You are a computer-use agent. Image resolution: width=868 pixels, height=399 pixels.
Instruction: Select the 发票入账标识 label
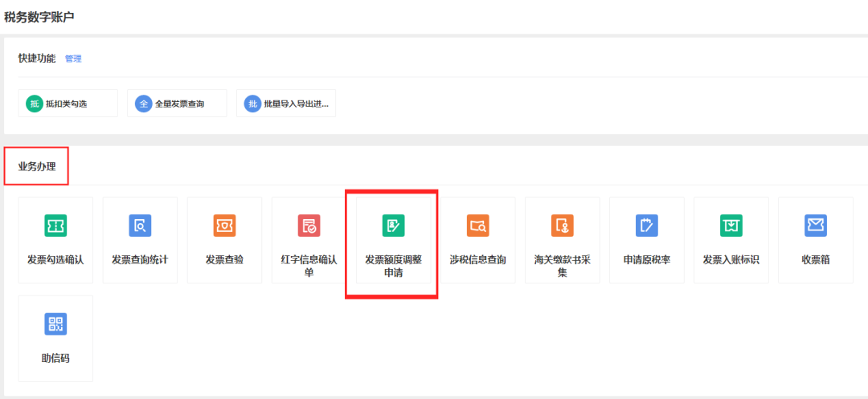click(731, 260)
